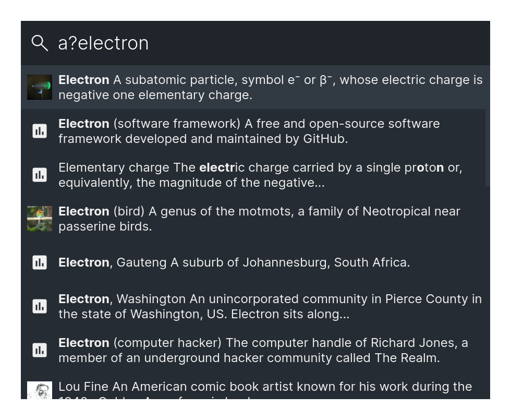Click icon beside Electron, Washington result

click(40, 306)
